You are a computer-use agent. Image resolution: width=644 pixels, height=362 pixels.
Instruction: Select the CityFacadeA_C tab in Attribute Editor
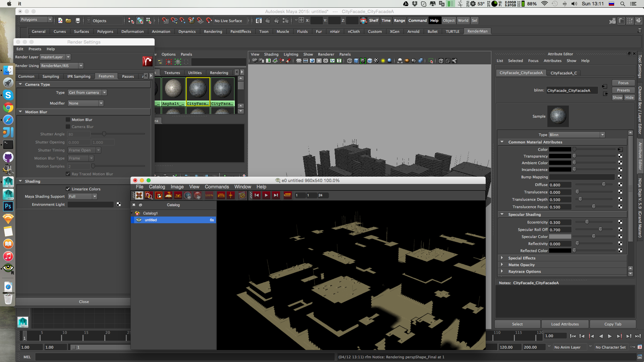(x=563, y=73)
